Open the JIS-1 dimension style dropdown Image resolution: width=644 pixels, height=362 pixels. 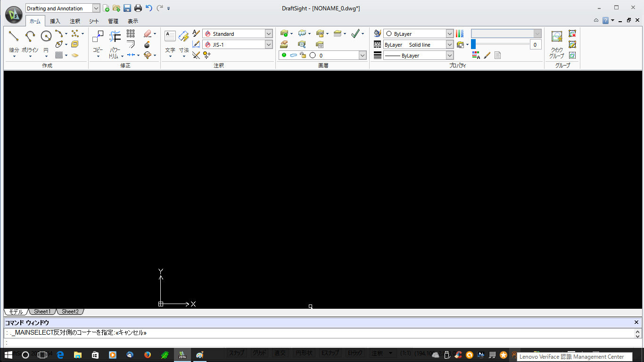(269, 44)
